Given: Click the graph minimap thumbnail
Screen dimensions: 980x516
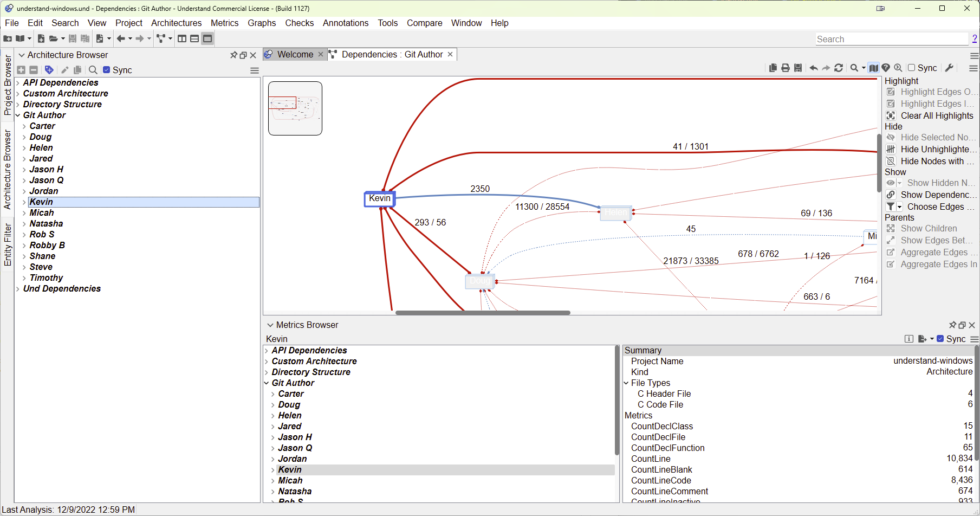Looking at the screenshot, I should (295, 108).
